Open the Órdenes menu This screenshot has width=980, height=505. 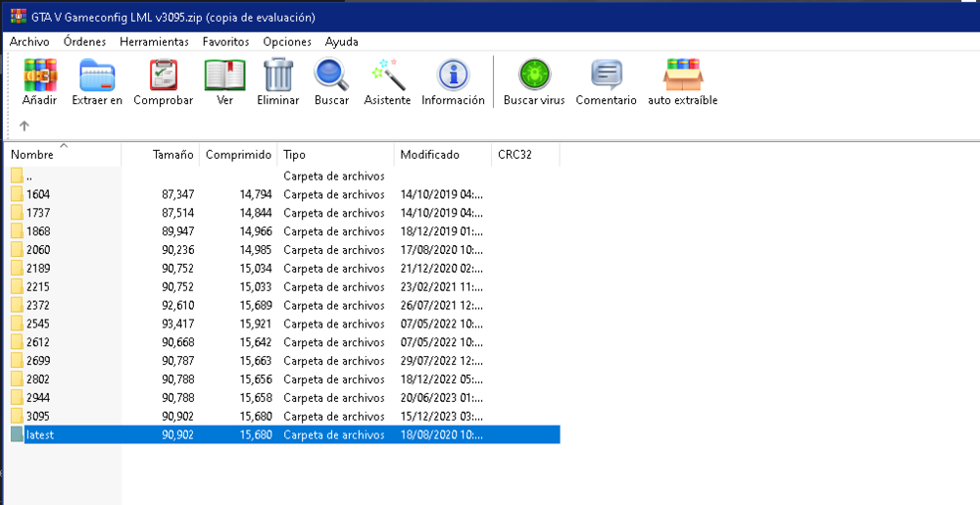(x=84, y=42)
